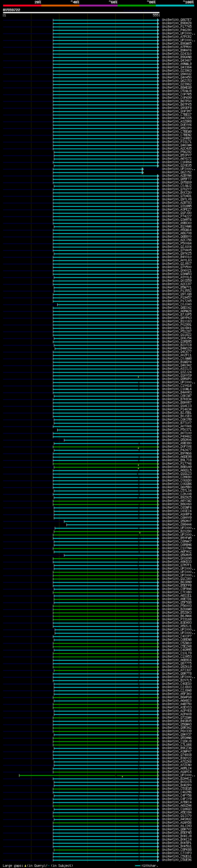Screen dimensions: 197x868
Task: Pick hit label UniRef100_Q7UZY7
Action: [176, 189]
